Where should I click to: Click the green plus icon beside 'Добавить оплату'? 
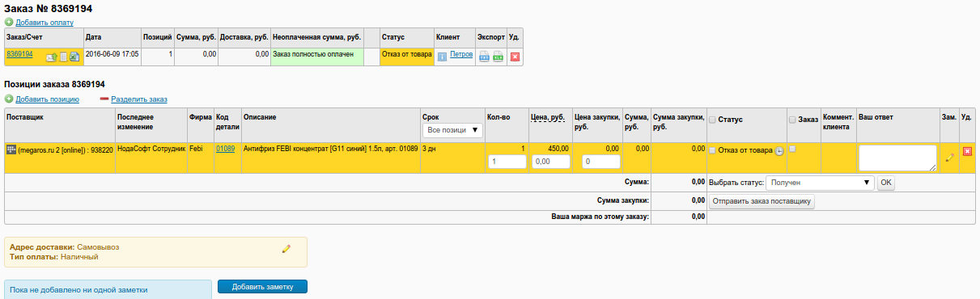(x=9, y=22)
